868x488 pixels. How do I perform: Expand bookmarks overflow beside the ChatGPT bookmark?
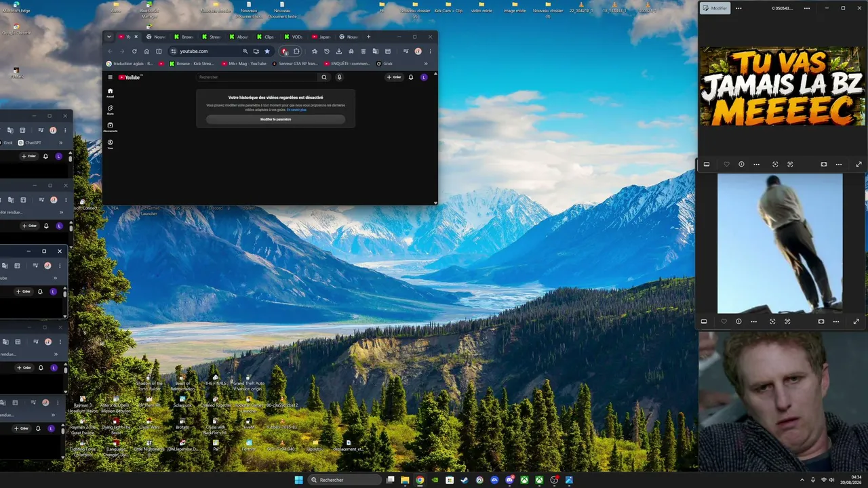pyautogui.click(x=60, y=143)
